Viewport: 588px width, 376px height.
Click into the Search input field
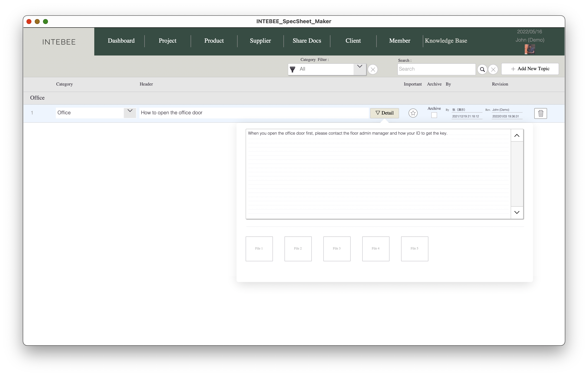(436, 69)
